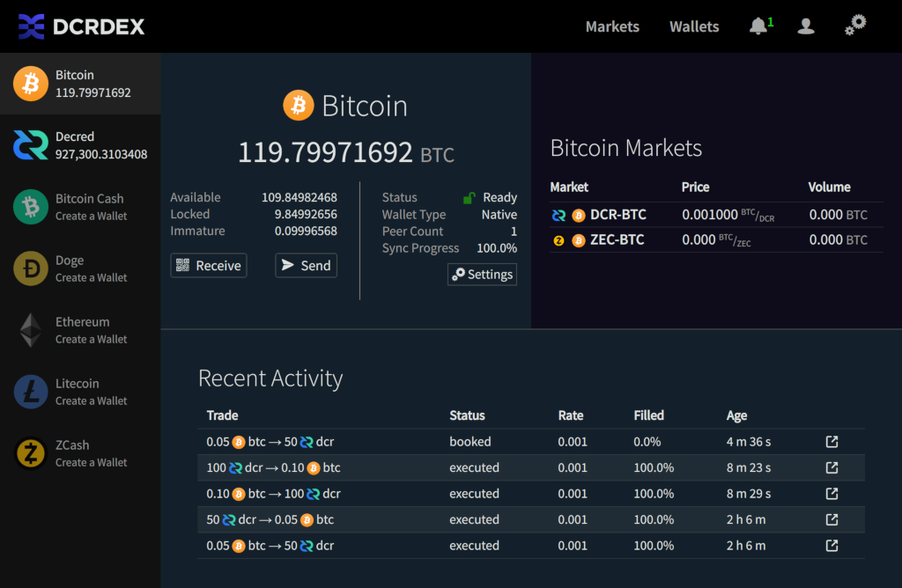Open details for the 8 m 29 s trade
This screenshot has height=588, width=902.
832,493
